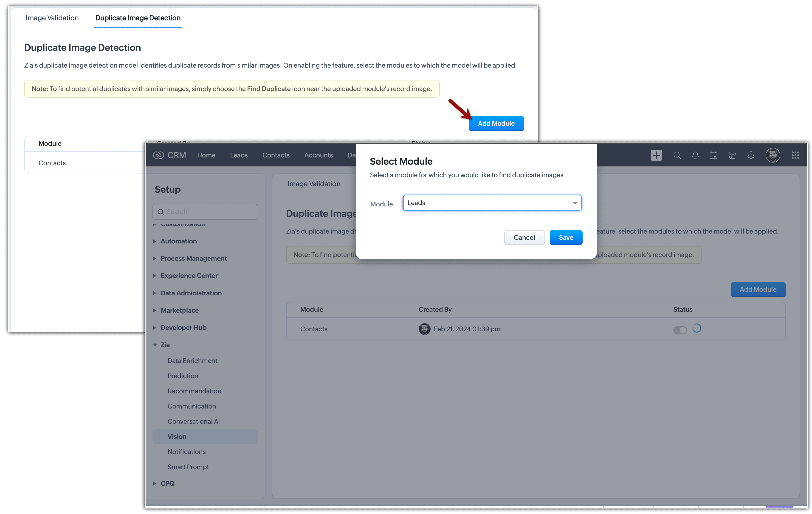Save the selected module
This screenshot has height=514, width=812.
click(566, 238)
